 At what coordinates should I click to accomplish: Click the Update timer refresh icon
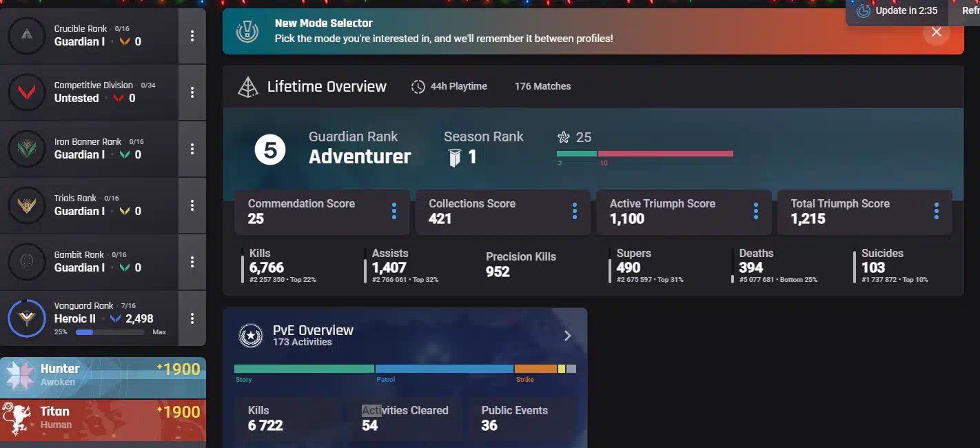pyautogui.click(x=864, y=10)
